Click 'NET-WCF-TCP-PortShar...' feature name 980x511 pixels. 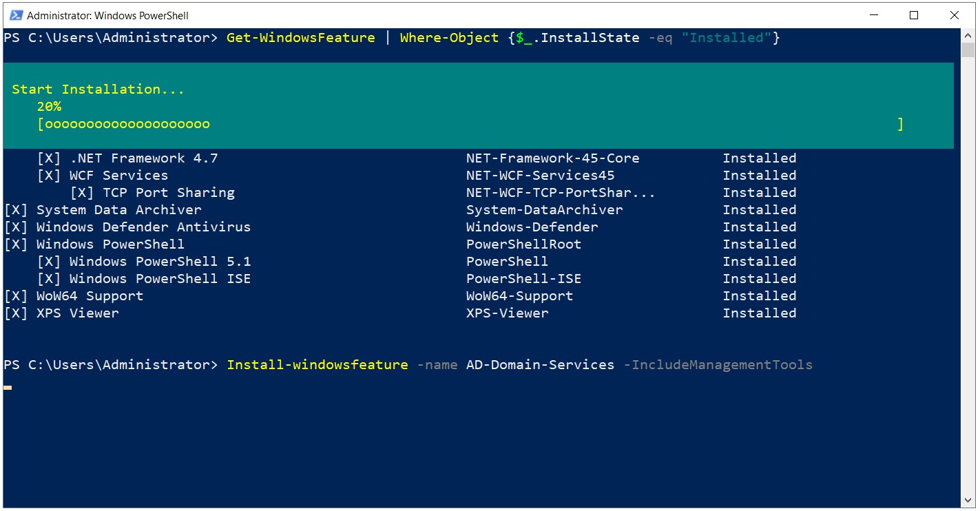point(561,192)
